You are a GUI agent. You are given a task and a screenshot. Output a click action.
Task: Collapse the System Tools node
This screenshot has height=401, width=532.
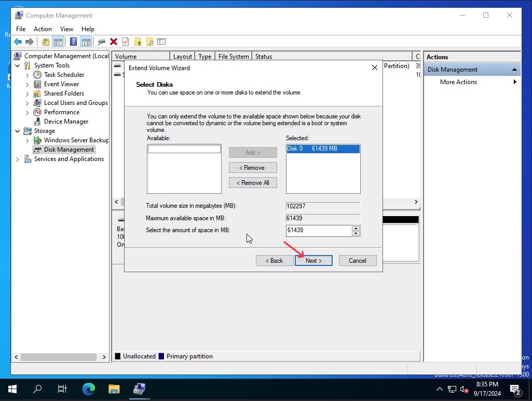pyautogui.click(x=17, y=65)
